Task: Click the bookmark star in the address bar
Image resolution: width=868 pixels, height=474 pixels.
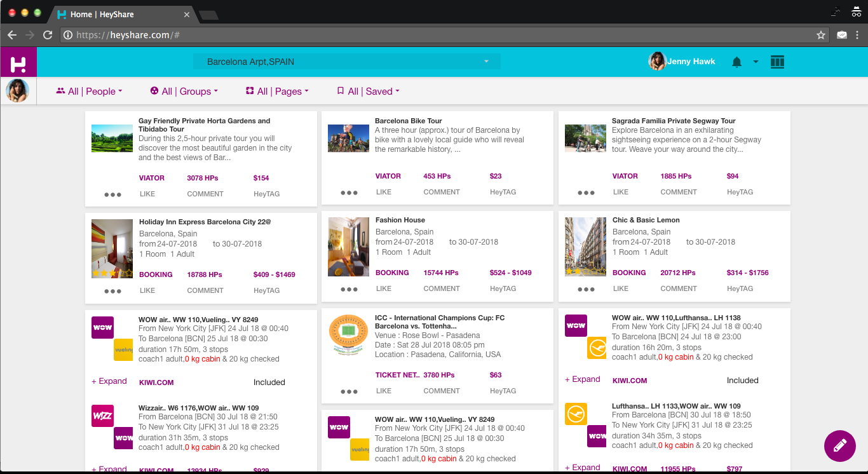Action: (820, 35)
